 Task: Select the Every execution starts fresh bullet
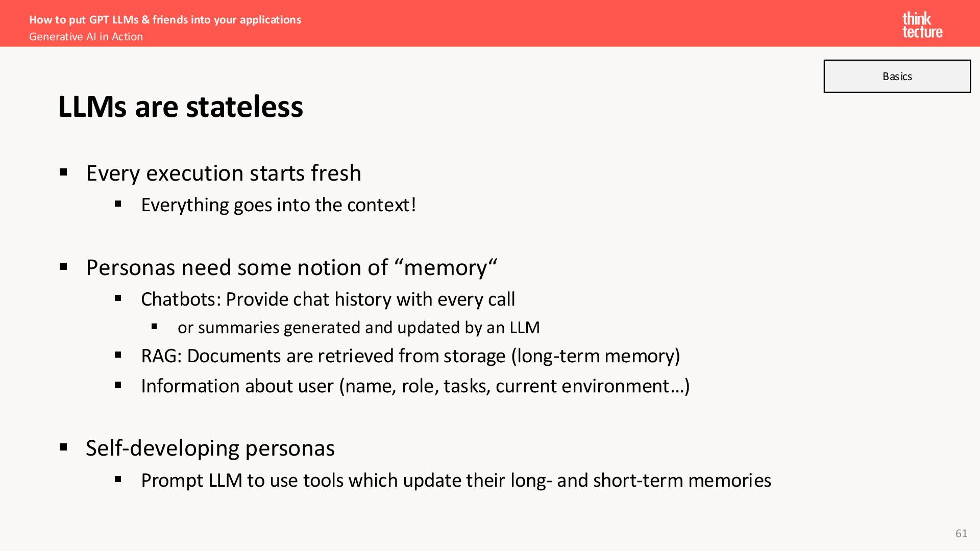224,173
